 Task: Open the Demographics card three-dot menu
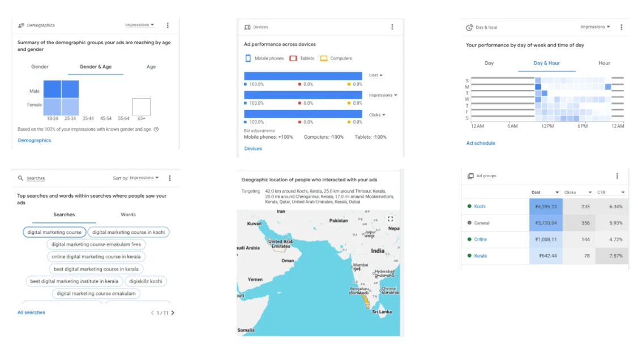point(168,25)
